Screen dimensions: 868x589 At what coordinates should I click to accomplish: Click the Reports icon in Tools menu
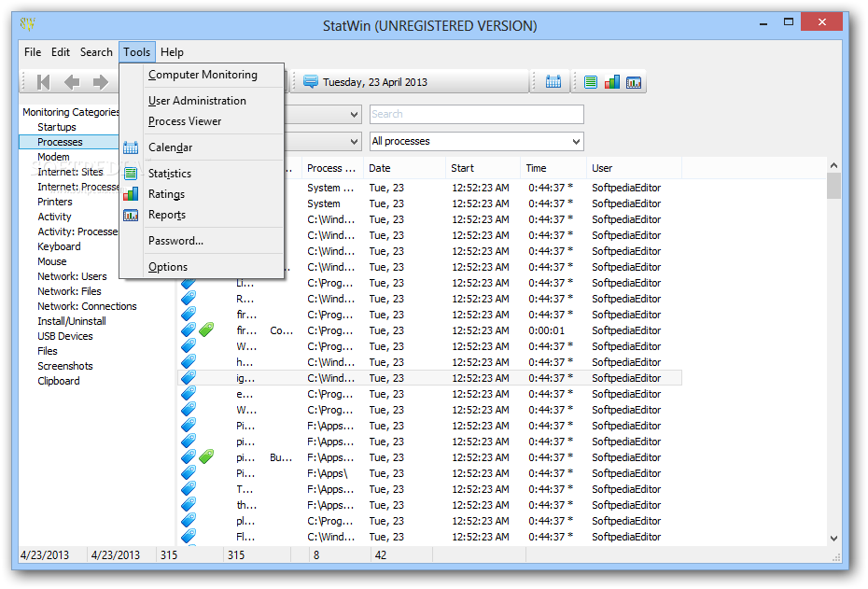[131, 215]
